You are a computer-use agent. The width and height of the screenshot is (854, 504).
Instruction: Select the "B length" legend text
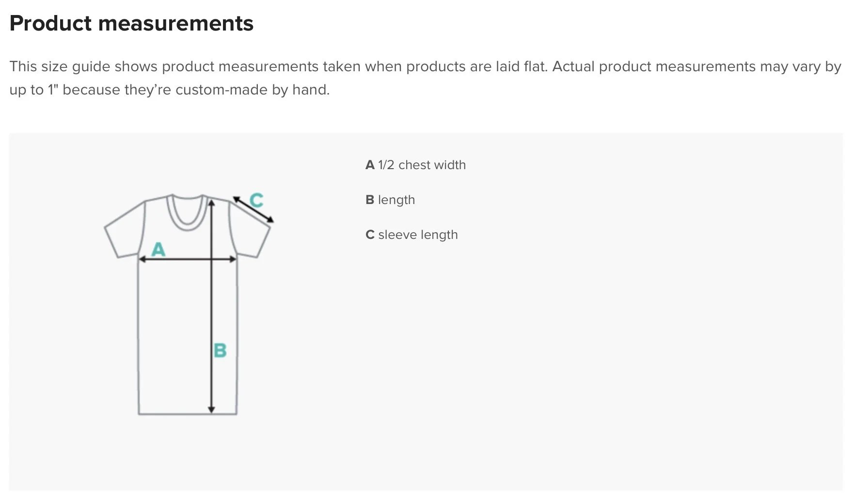click(390, 200)
